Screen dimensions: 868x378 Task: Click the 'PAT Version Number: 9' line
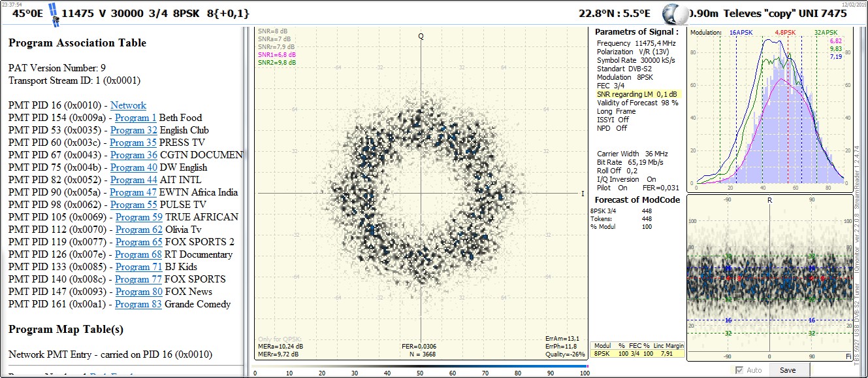point(57,68)
